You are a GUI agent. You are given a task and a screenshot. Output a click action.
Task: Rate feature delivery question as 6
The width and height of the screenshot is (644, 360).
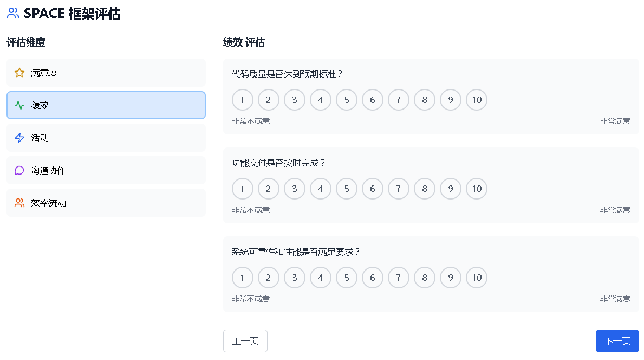[x=373, y=189]
